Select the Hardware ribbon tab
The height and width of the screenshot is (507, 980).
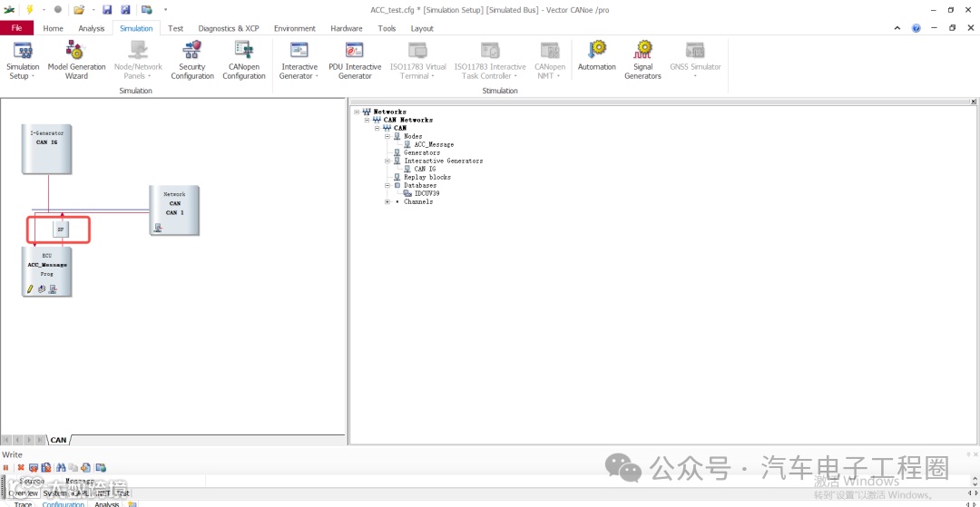point(347,28)
